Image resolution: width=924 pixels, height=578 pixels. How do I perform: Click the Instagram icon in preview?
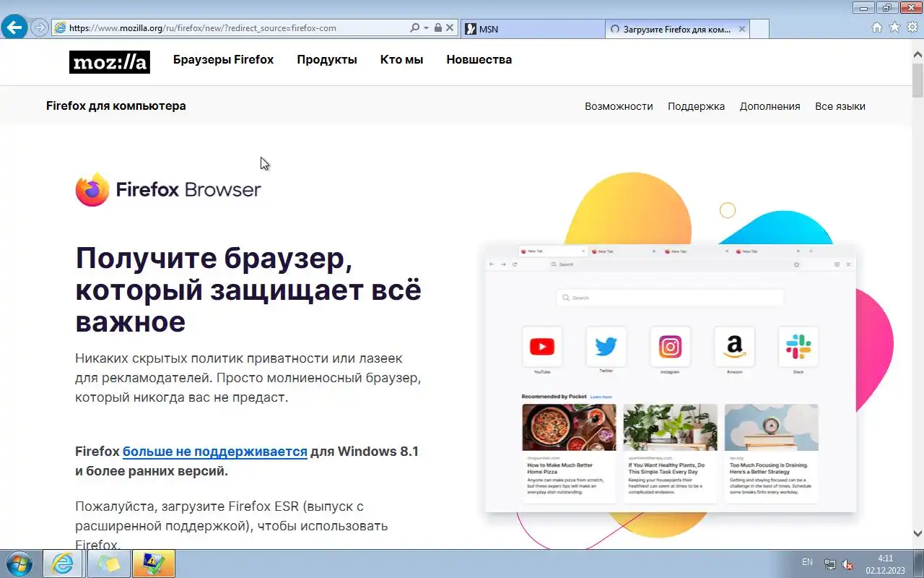pos(670,347)
